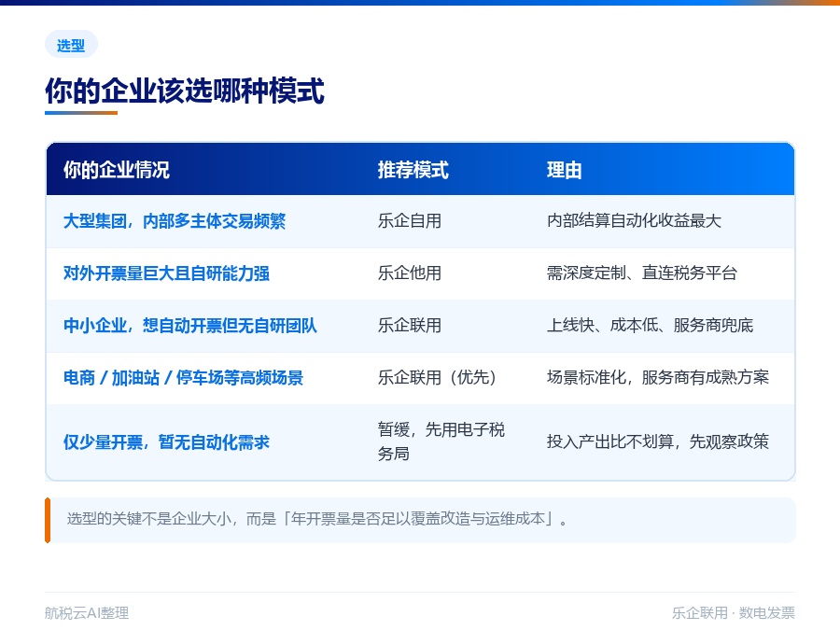Click the cell 内部结算自动化收益最大
The height and width of the screenshot is (644, 840).
[635, 221]
